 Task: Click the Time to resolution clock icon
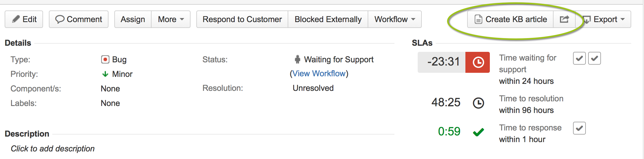pyautogui.click(x=478, y=103)
